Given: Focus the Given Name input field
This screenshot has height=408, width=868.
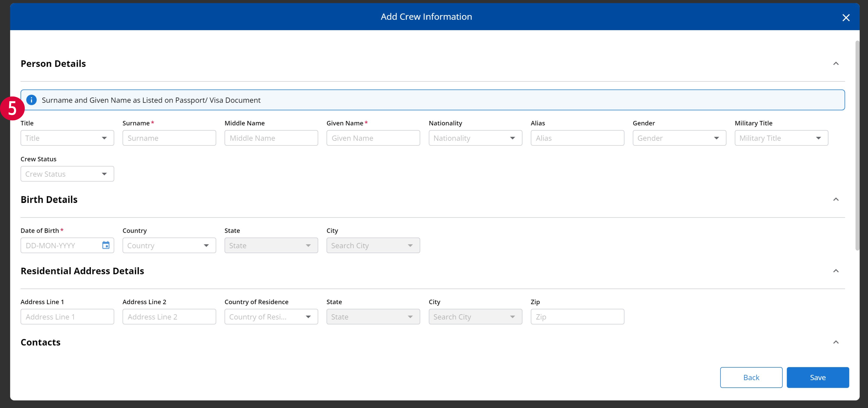Looking at the screenshot, I should [x=373, y=138].
